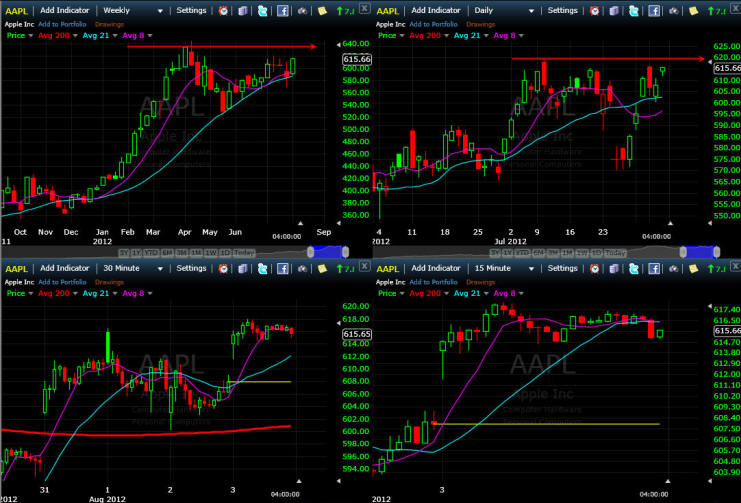
Task: Click Add to Portfolio link on the Weekly chart
Action: coord(62,24)
